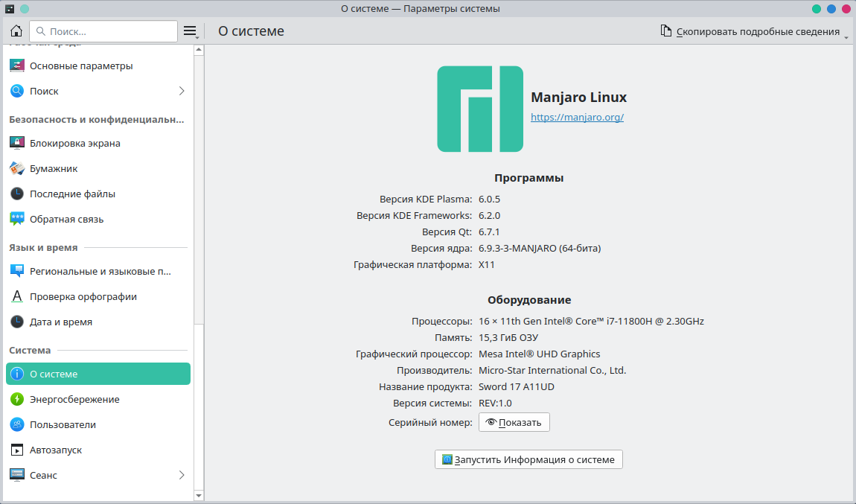Open Автозапуск autostart icon
Screen dimensions: 856x504
pyautogui.click(x=17, y=450)
